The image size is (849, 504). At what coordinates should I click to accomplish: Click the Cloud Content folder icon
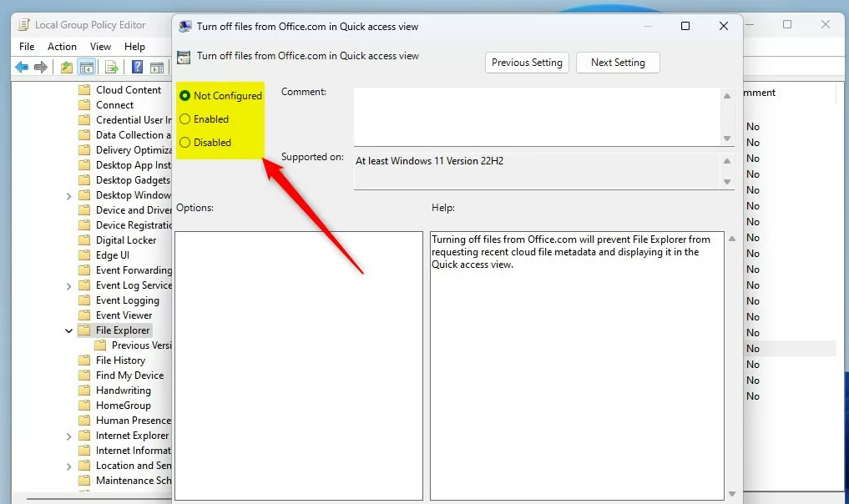[x=84, y=90]
